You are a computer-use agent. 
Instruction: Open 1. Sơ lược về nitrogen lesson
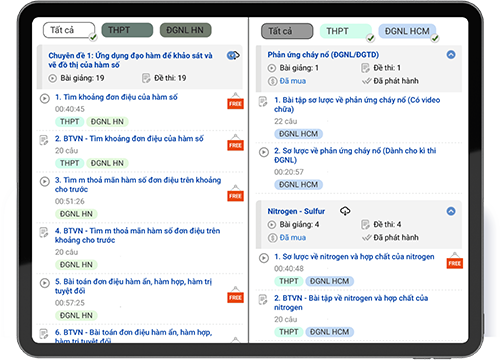click(354, 257)
